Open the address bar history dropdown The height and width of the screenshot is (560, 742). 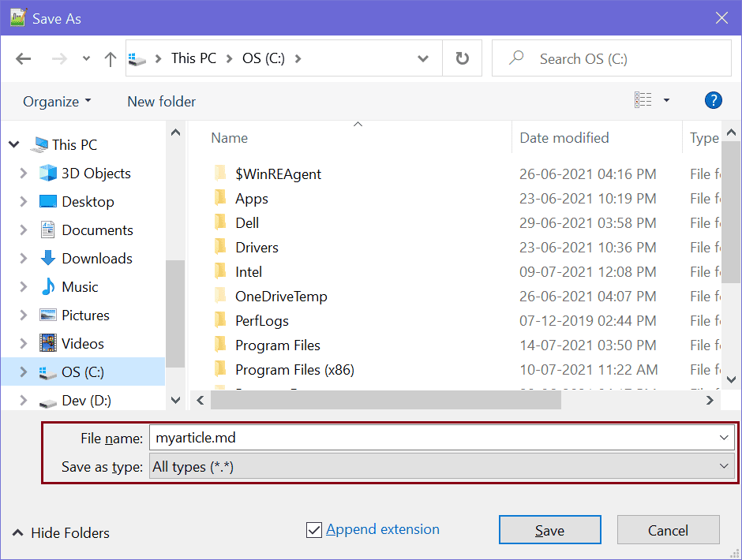423,58
